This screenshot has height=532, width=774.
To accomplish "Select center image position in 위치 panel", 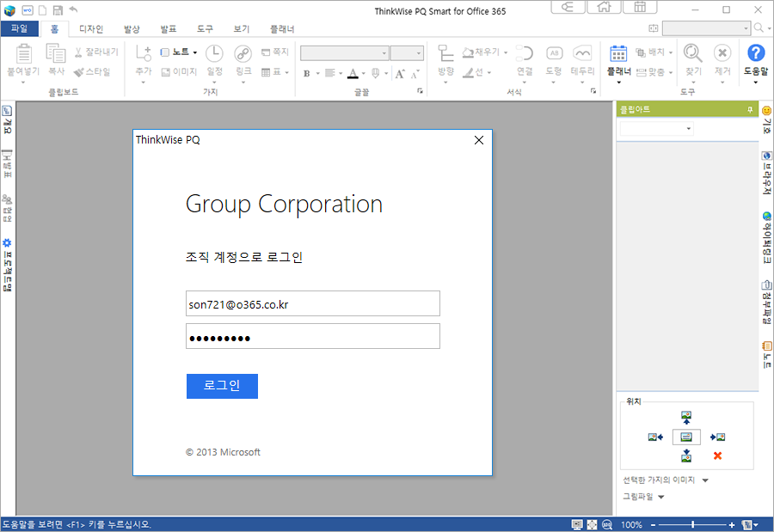I will pos(686,437).
